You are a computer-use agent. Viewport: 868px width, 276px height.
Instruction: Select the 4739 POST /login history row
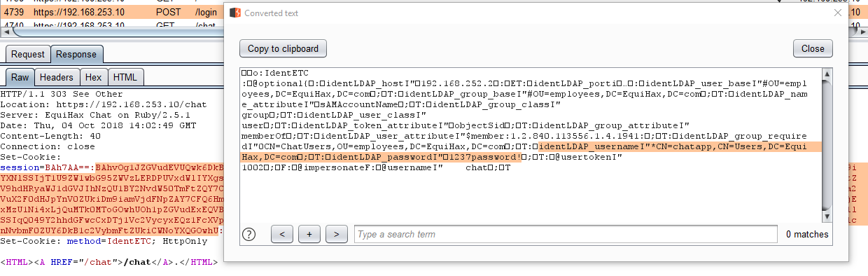[x=112, y=12]
